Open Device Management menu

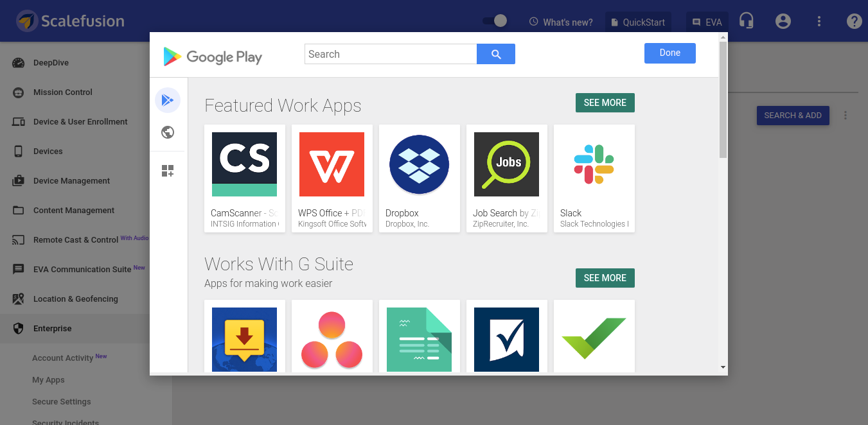point(72,181)
